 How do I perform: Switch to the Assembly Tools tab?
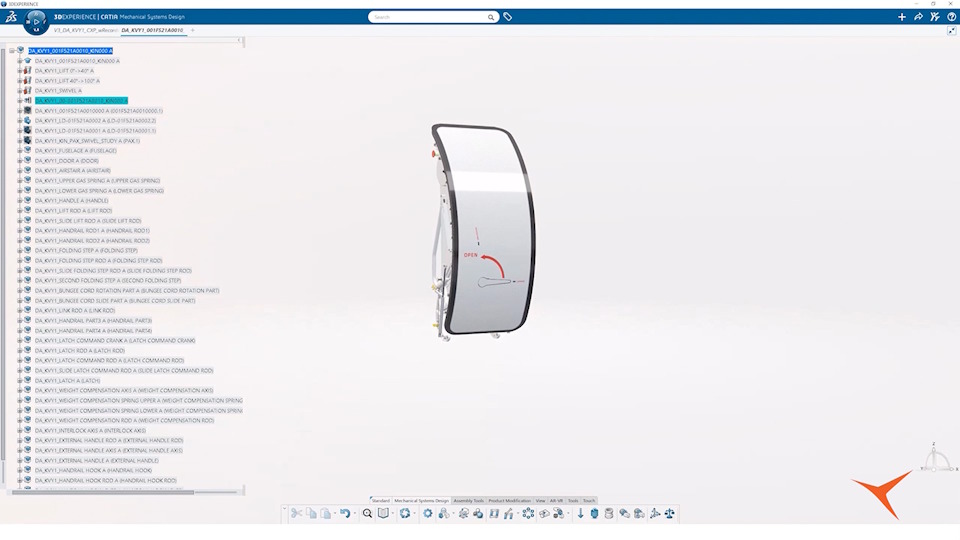(468, 501)
